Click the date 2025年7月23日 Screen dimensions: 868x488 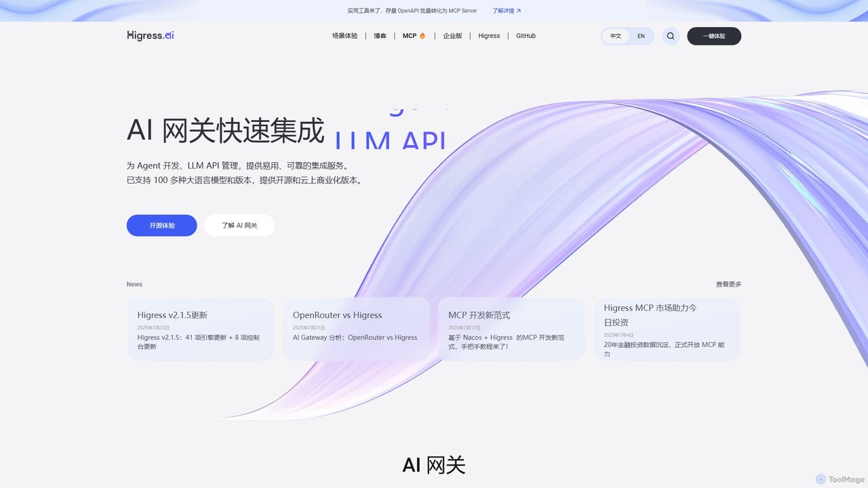pos(153,328)
